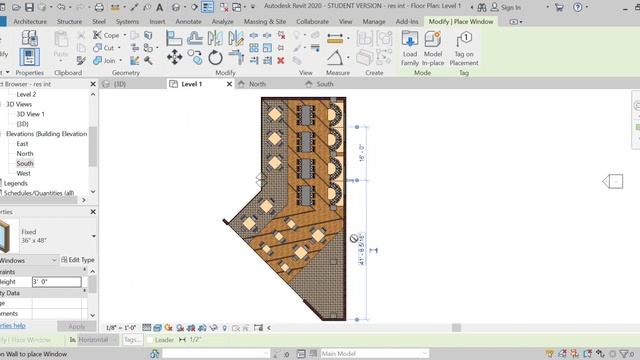Image resolution: width=640 pixels, height=360 pixels.
Task: Click the view scale 1/8" = 1'-0"
Action: tap(121, 328)
